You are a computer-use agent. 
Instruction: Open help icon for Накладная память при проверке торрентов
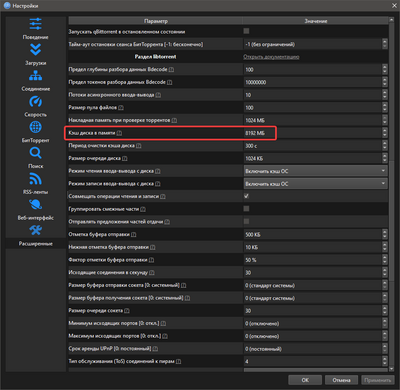point(174,120)
